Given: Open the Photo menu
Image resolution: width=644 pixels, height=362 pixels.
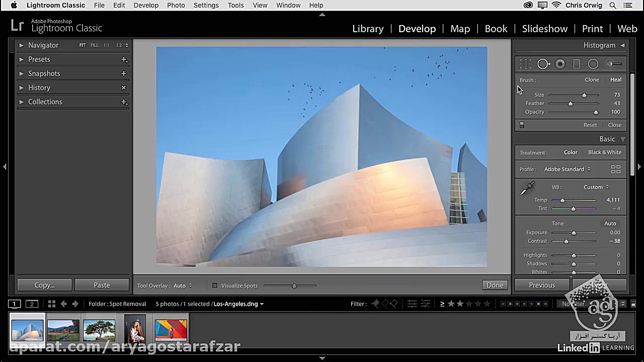Looking at the screenshot, I should tap(176, 5).
